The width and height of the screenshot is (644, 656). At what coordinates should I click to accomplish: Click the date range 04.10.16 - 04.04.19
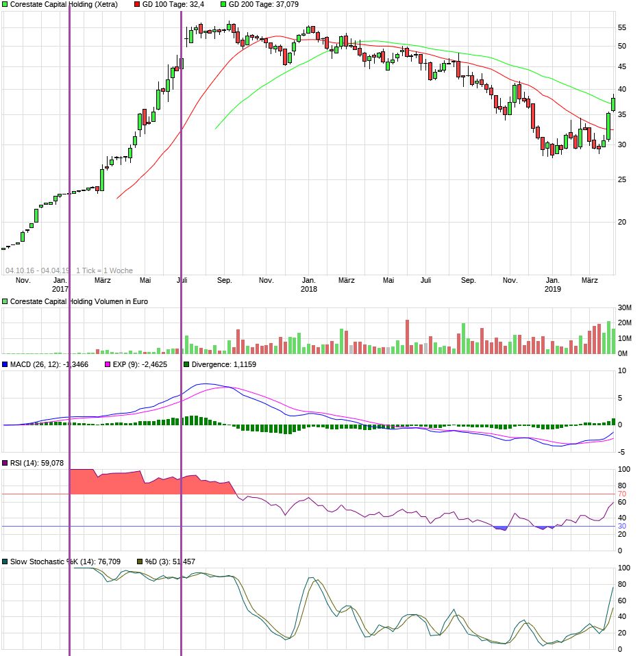[36, 268]
